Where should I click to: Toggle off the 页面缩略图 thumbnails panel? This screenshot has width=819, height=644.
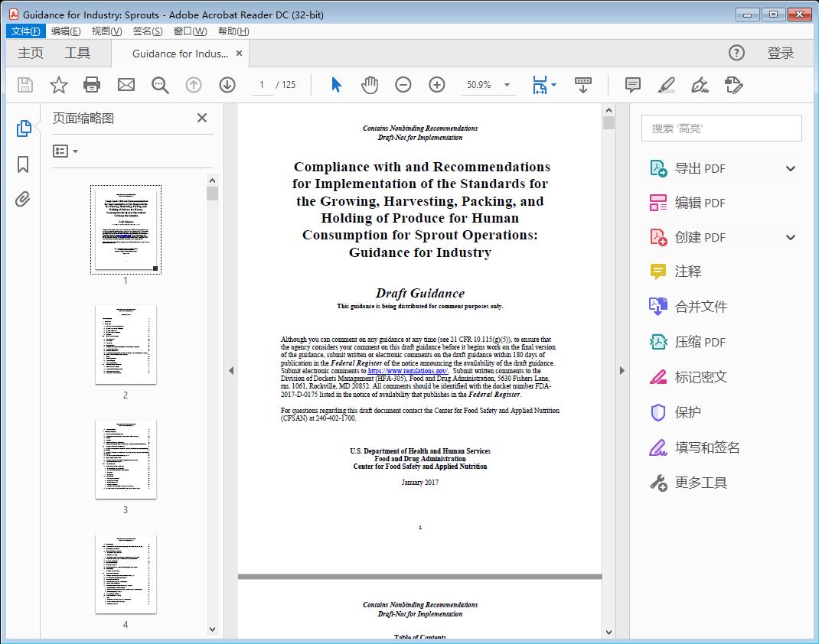point(201,118)
